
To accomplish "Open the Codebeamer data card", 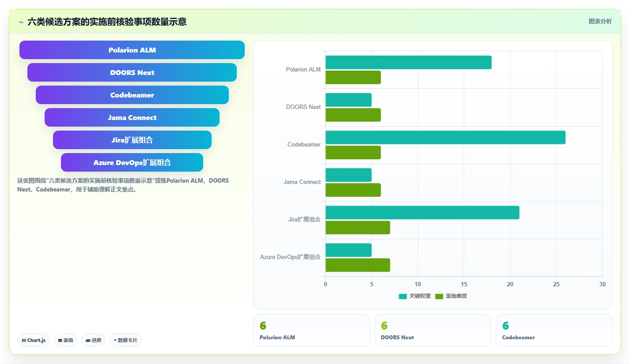I will click(554, 330).
